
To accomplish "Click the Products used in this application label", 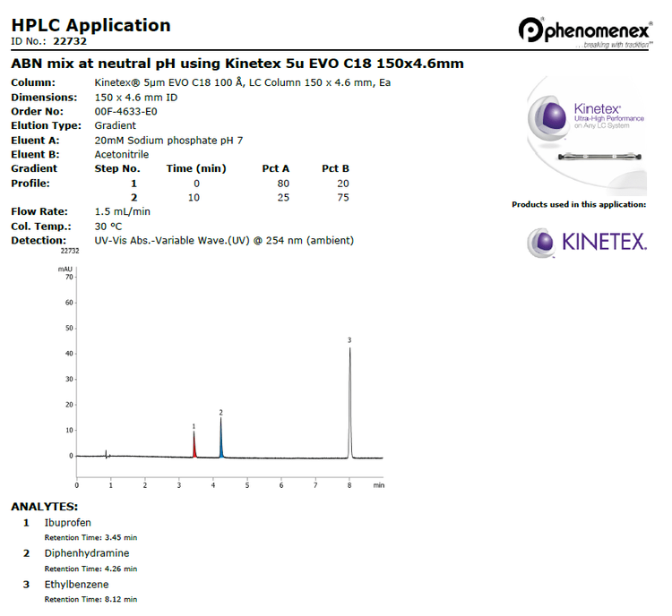I will 579,205.
